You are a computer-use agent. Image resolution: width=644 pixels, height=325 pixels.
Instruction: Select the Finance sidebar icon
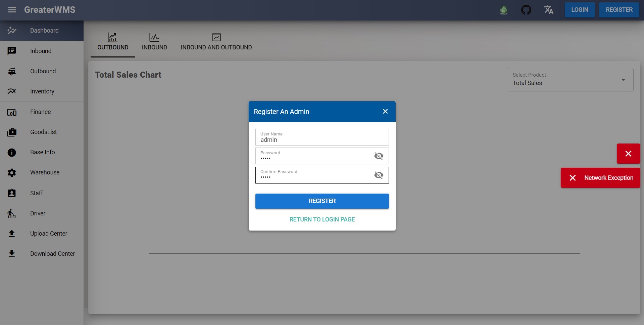point(12,112)
